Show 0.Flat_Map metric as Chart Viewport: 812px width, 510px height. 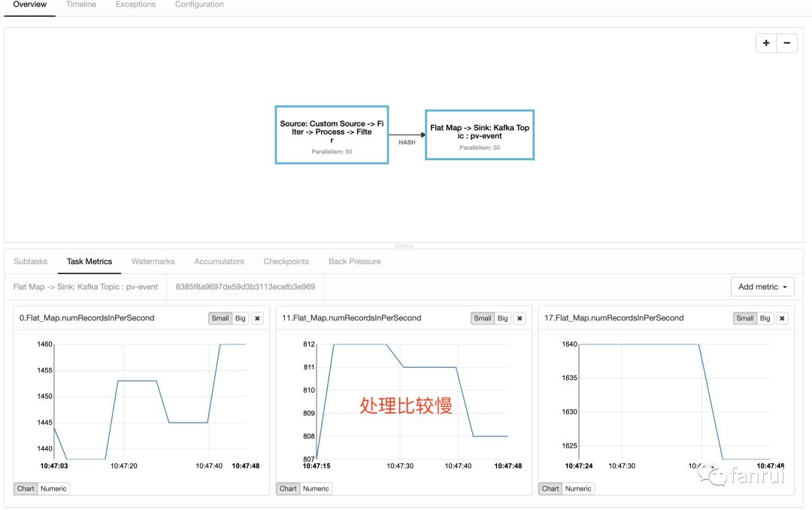pos(26,488)
